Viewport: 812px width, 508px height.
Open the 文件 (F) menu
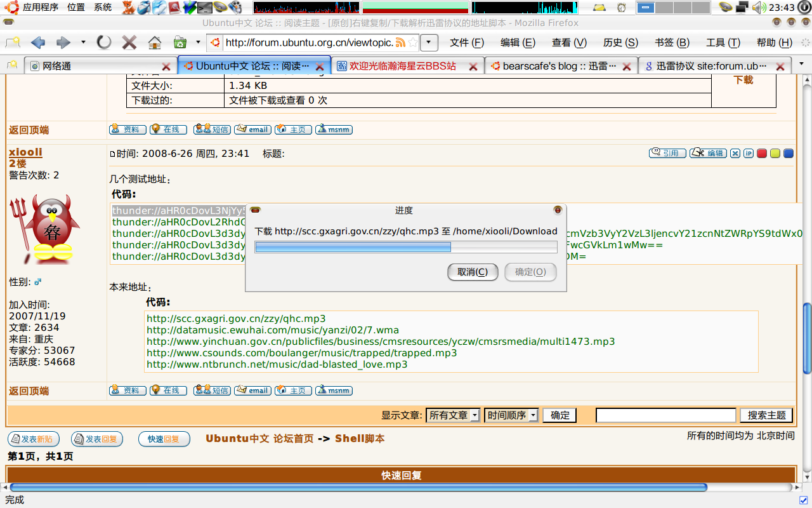pyautogui.click(x=467, y=43)
